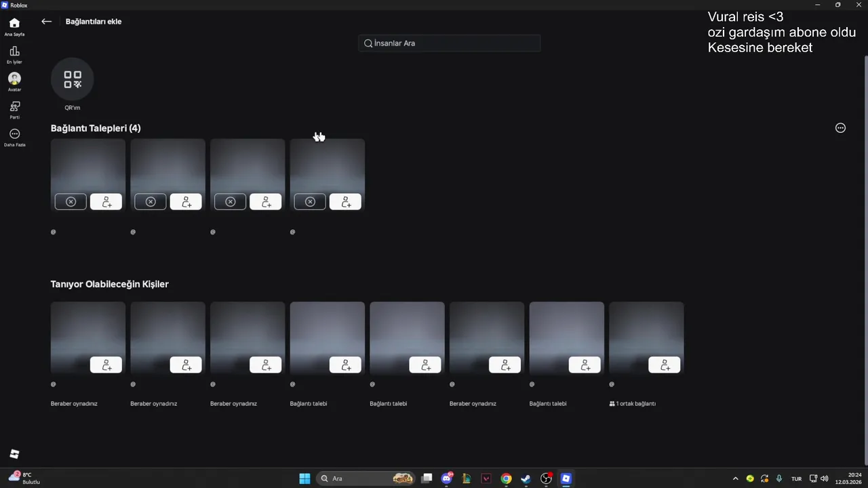Image resolution: width=868 pixels, height=488 pixels.
Task: Click the taskbar Ara search box
Action: tap(367, 479)
